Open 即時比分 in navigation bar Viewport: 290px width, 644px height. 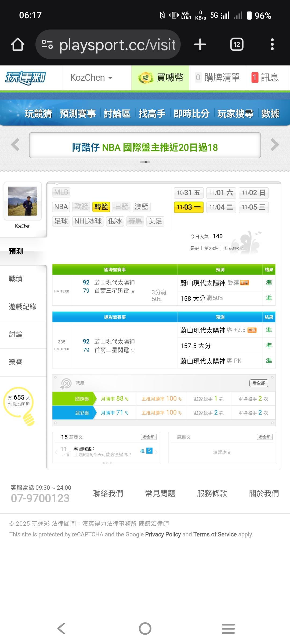[191, 114]
